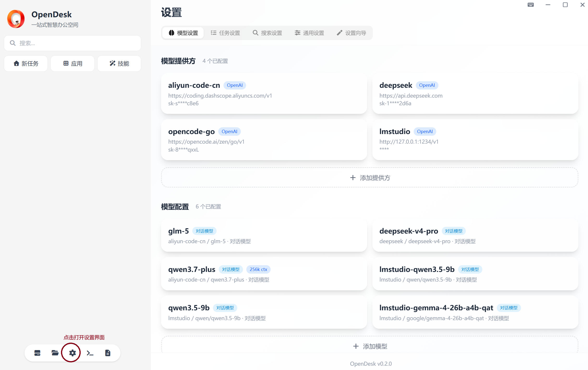The image size is (588, 370).
Task: Open the 技能 button
Action: (x=119, y=63)
